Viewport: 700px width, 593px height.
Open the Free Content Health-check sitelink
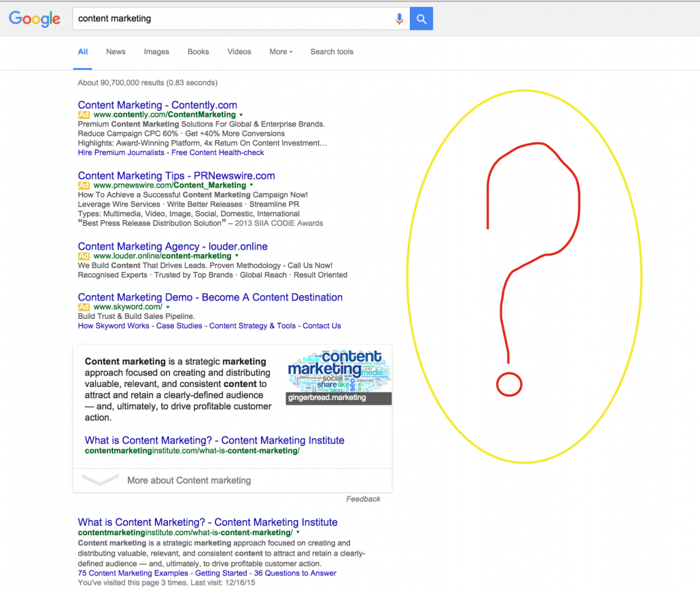[217, 152]
